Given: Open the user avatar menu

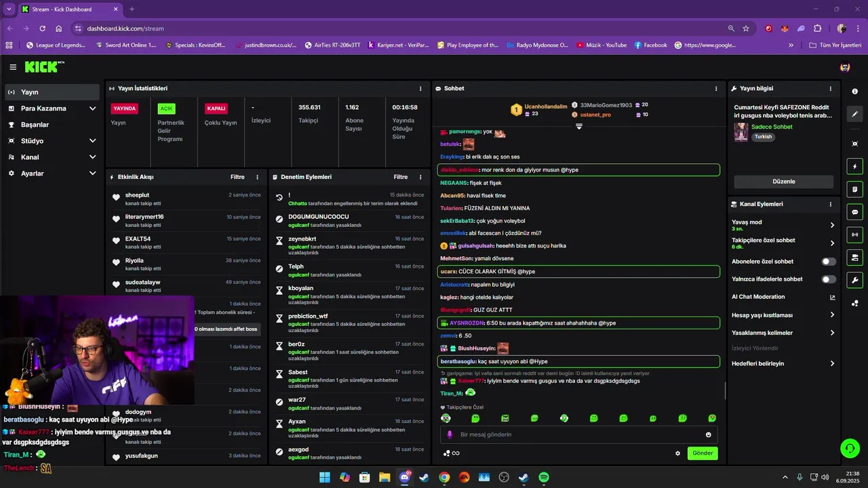Looking at the screenshot, I should click(x=845, y=67).
